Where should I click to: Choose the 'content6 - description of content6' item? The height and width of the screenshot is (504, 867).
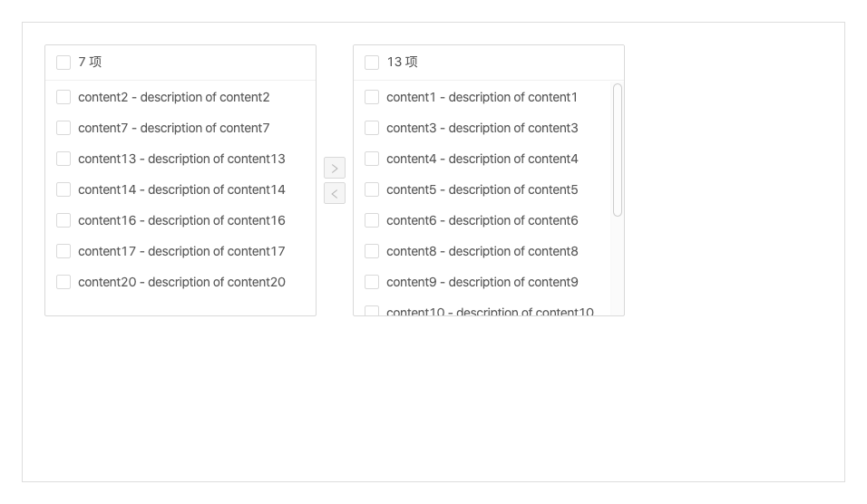click(x=482, y=220)
